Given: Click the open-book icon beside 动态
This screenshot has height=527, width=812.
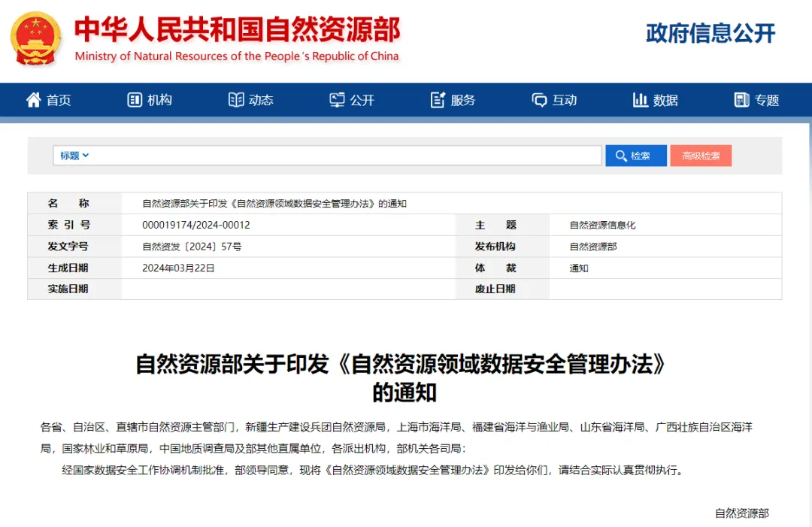Looking at the screenshot, I should pos(236,100).
